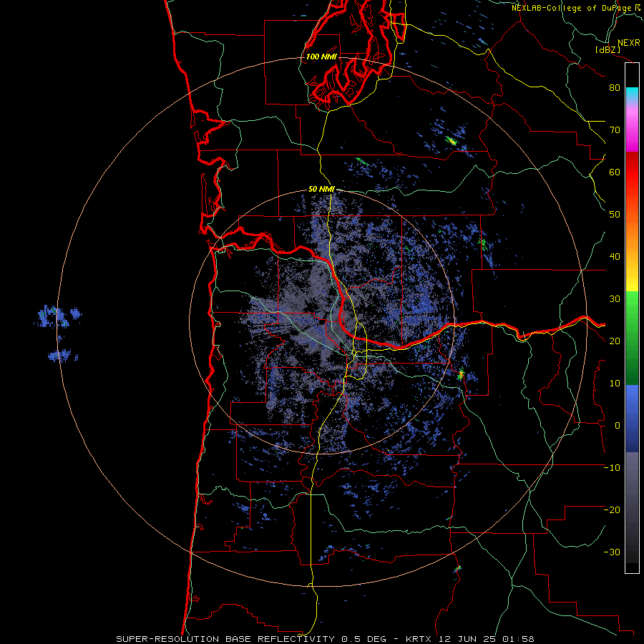The width and height of the screenshot is (644, 644).
Task: Click the -10 dBZ scale value
Action: [612, 468]
